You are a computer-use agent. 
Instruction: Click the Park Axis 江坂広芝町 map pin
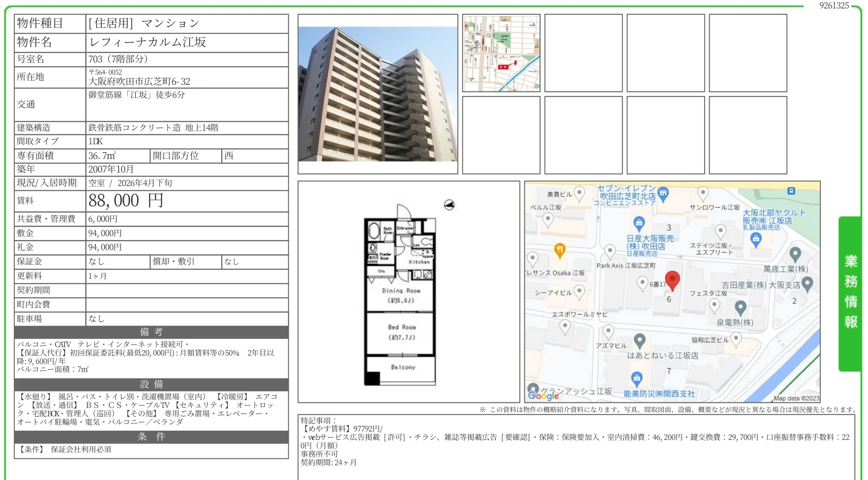pyautogui.click(x=610, y=251)
